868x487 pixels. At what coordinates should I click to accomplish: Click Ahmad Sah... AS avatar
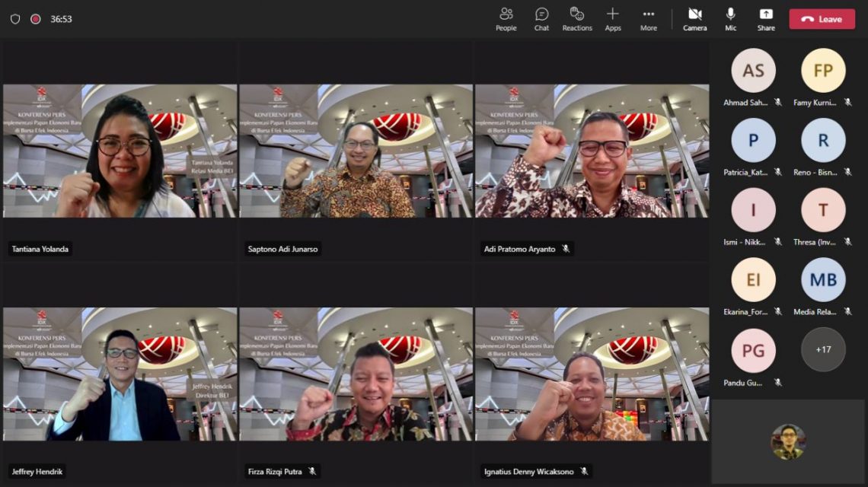(x=754, y=70)
